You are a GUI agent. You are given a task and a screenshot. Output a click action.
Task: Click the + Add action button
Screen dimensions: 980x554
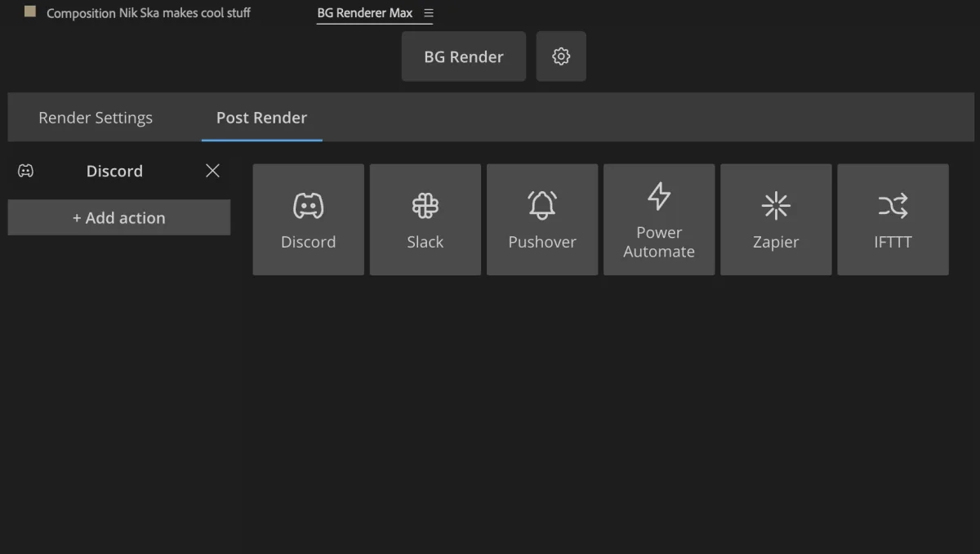coord(119,218)
